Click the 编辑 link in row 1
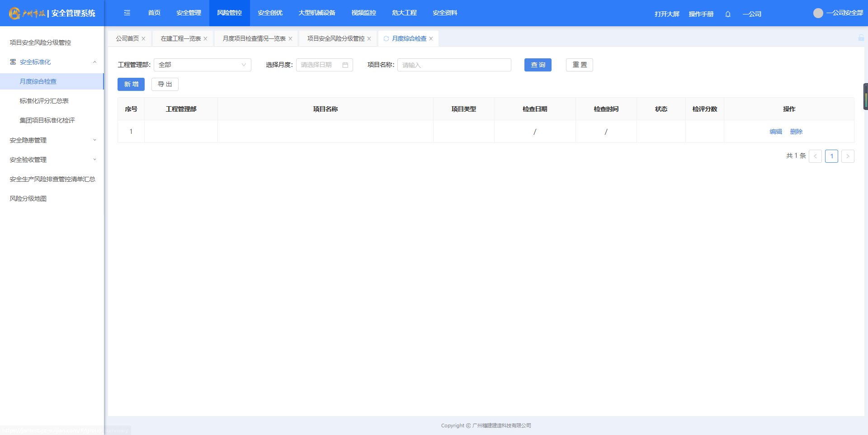The width and height of the screenshot is (868, 435). 775,132
